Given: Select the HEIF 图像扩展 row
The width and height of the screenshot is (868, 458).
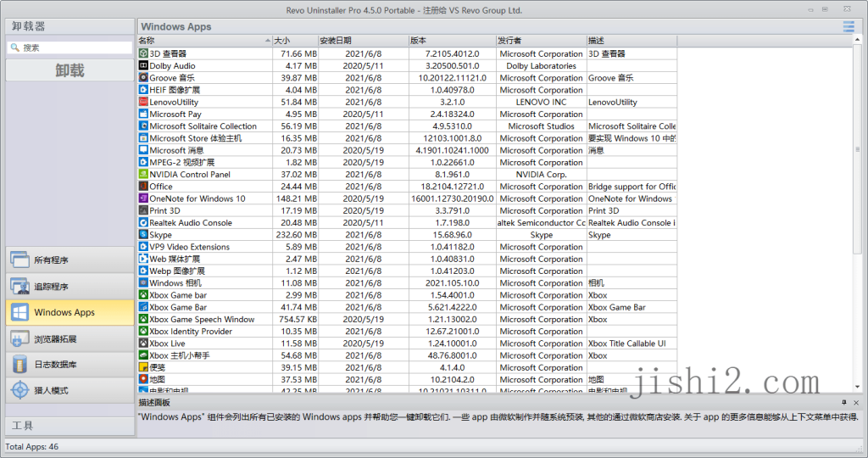Looking at the screenshot, I should (x=407, y=90).
